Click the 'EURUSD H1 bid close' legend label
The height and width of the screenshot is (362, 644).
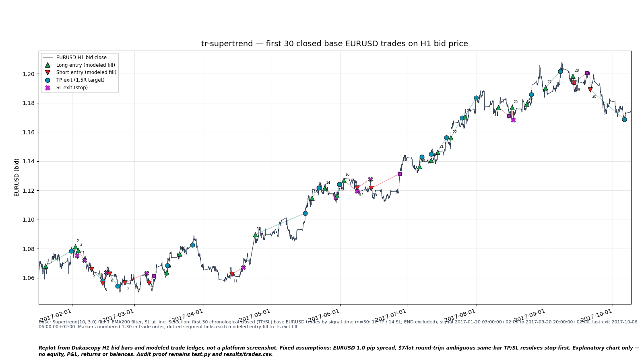pos(81,58)
